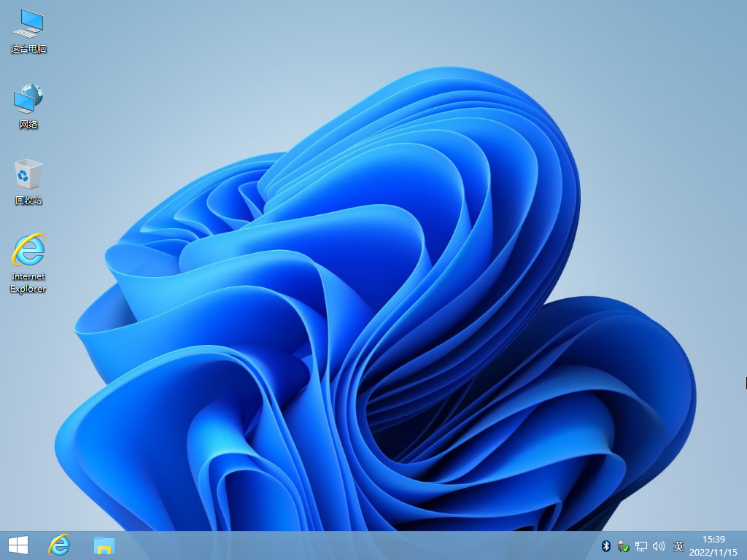Select the 这台电脑 desktop icon
Screen dimensions: 747x560
pyautogui.click(x=28, y=31)
